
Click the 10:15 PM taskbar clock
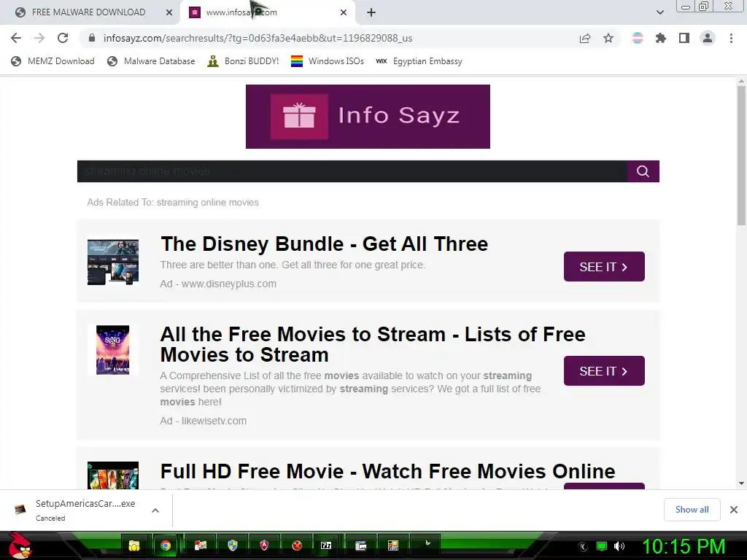pyautogui.click(x=684, y=546)
